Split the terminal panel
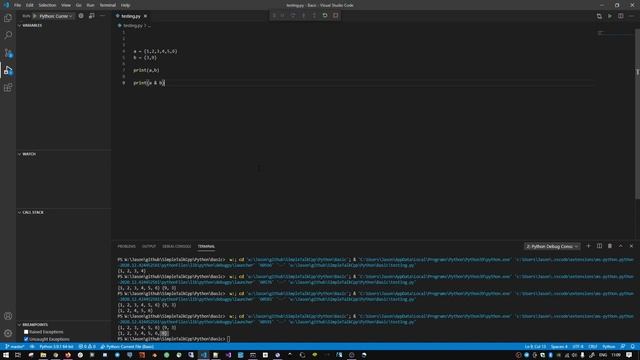The image size is (640, 360). tap(599, 246)
